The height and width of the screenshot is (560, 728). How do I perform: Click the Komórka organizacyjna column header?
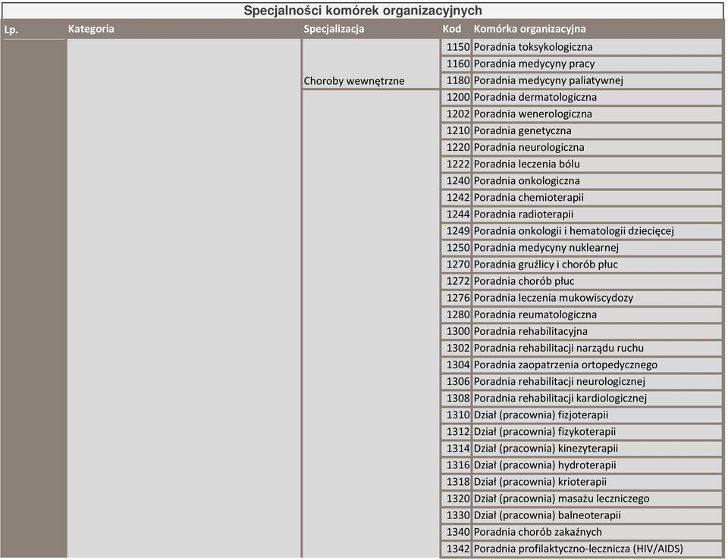click(x=530, y=29)
